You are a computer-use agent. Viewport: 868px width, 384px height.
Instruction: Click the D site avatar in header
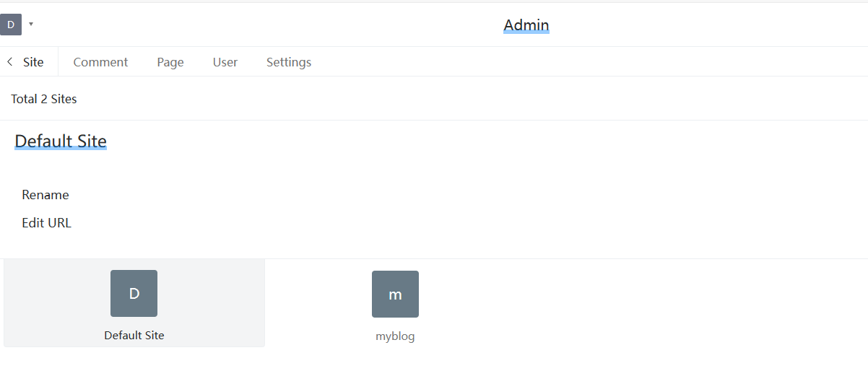tap(11, 25)
